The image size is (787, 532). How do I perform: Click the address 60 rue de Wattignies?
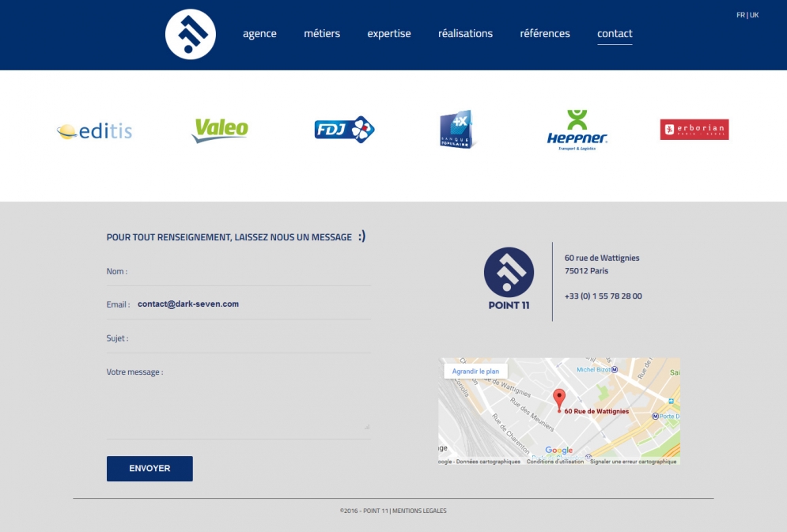(602, 258)
